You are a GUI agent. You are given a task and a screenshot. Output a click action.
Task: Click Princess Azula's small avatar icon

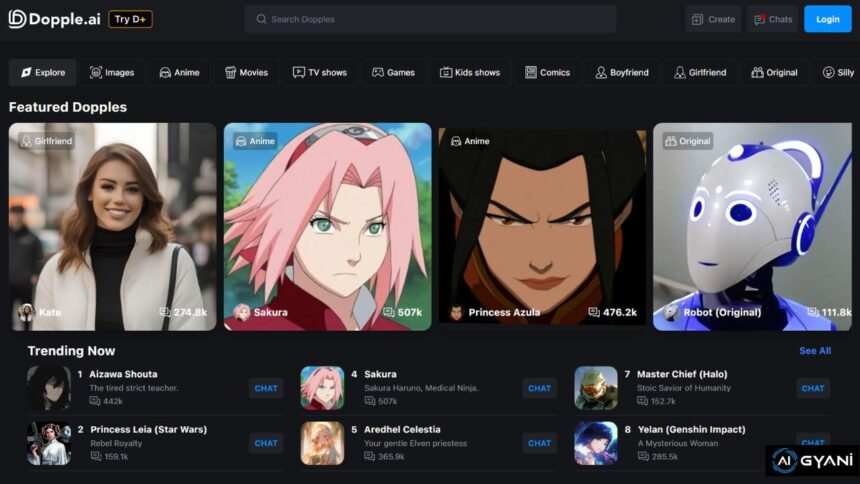point(456,312)
